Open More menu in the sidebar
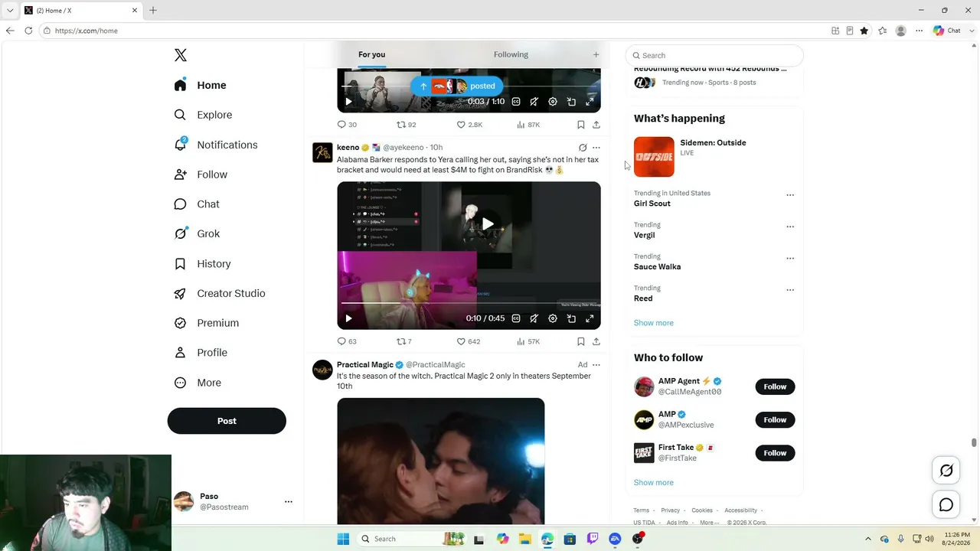 [x=198, y=383]
